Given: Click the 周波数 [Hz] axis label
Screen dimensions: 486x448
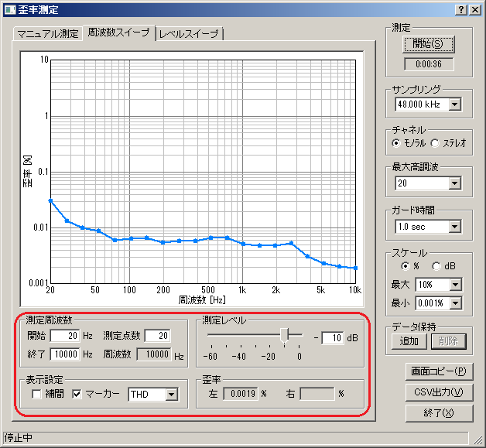Looking at the screenshot, I should pos(202,299).
